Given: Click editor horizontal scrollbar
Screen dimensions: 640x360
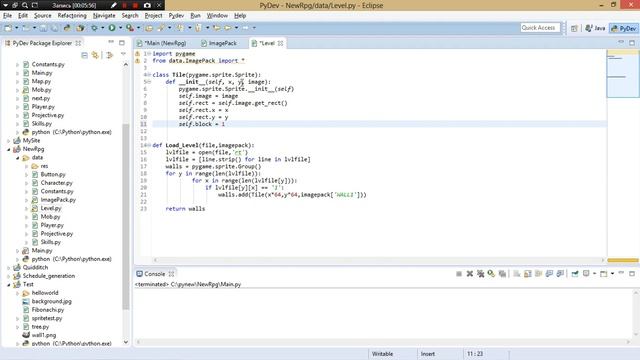Looking at the screenshot, I should [x=378, y=260].
